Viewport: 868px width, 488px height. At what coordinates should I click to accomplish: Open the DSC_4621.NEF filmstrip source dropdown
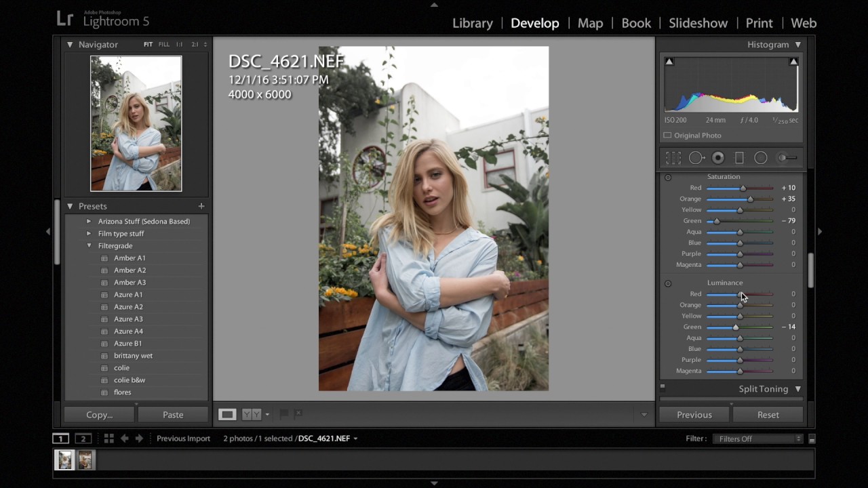[355, 439]
